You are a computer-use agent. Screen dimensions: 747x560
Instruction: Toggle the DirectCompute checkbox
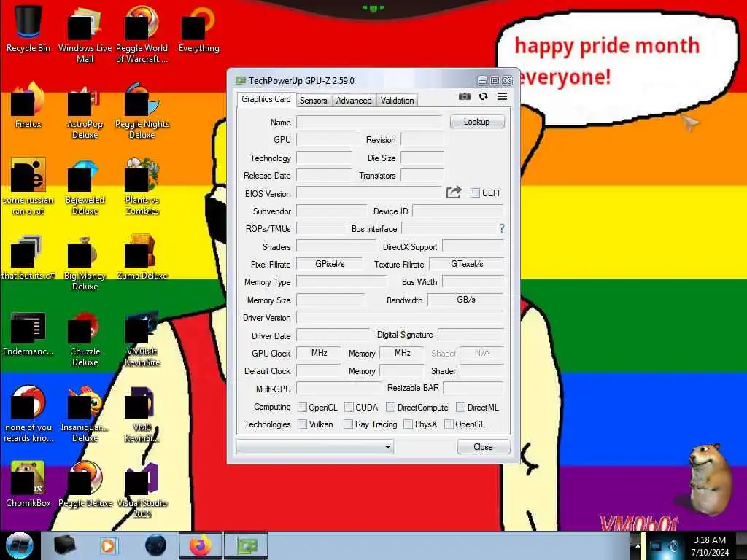click(x=391, y=407)
